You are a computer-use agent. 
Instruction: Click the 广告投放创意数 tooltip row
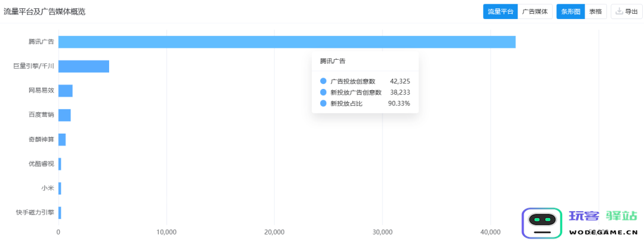[365, 81]
